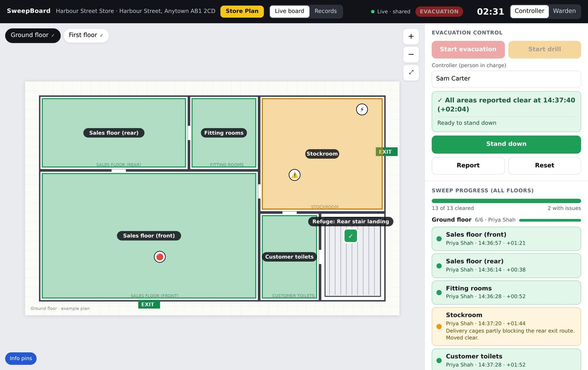Click the zoom out minus button
588x370 pixels.
point(411,54)
